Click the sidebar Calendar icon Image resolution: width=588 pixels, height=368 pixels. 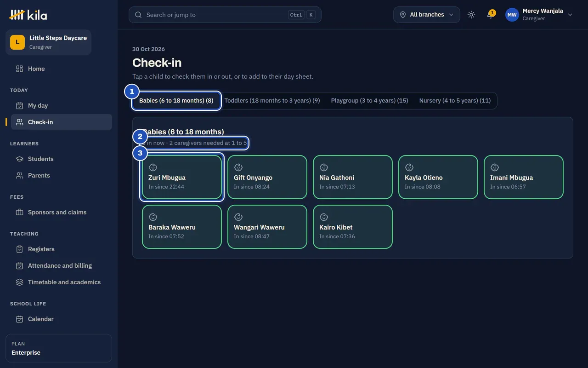pyautogui.click(x=19, y=319)
